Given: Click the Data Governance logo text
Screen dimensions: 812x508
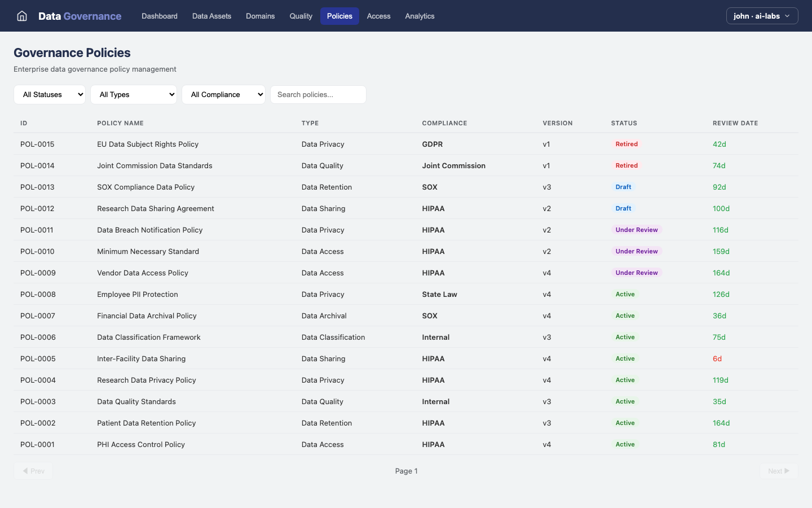Looking at the screenshot, I should 79,16.
